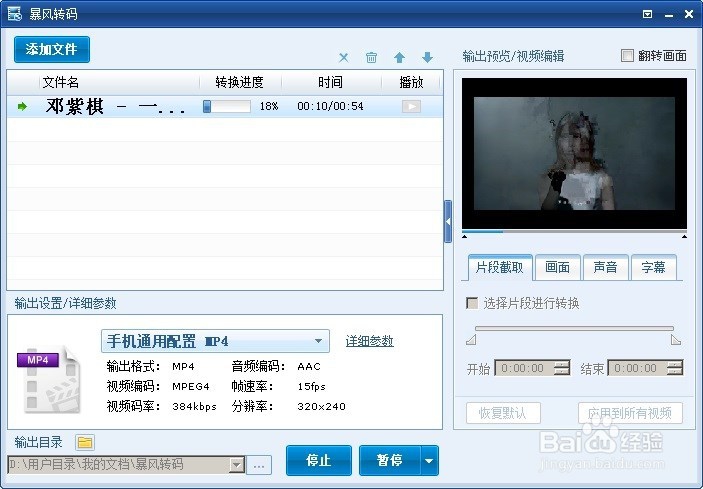
Task: Close the 暴风转码 window
Action: click(689, 14)
